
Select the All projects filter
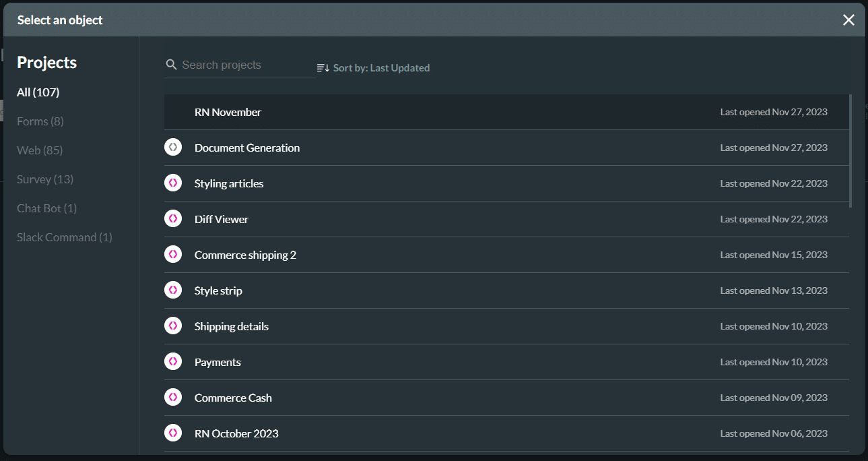(38, 92)
